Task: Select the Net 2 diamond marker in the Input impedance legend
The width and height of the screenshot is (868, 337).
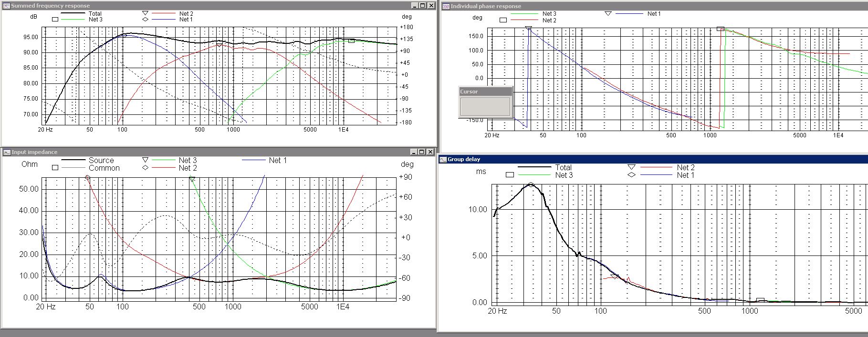Action: pyautogui.click(x=146, y=168)
